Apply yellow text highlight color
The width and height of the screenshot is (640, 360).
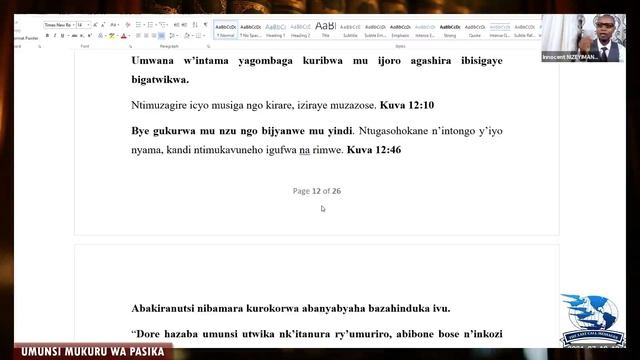pyautogui.click(x=111, y=36)
